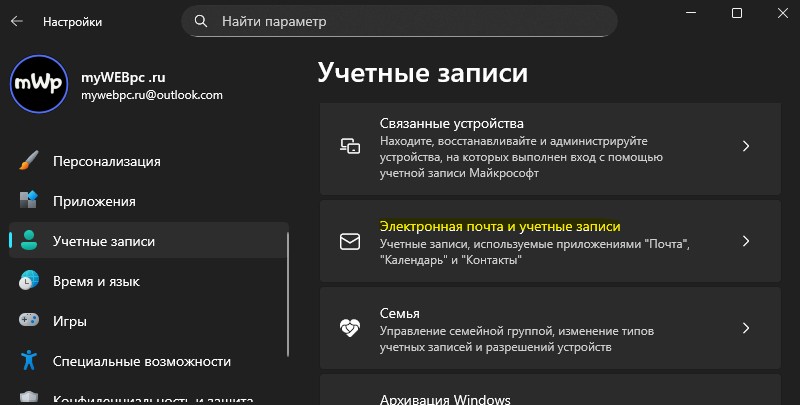Open the Архивация Windows section
This screenshot has height=405, width=800.
coord(445,398)
